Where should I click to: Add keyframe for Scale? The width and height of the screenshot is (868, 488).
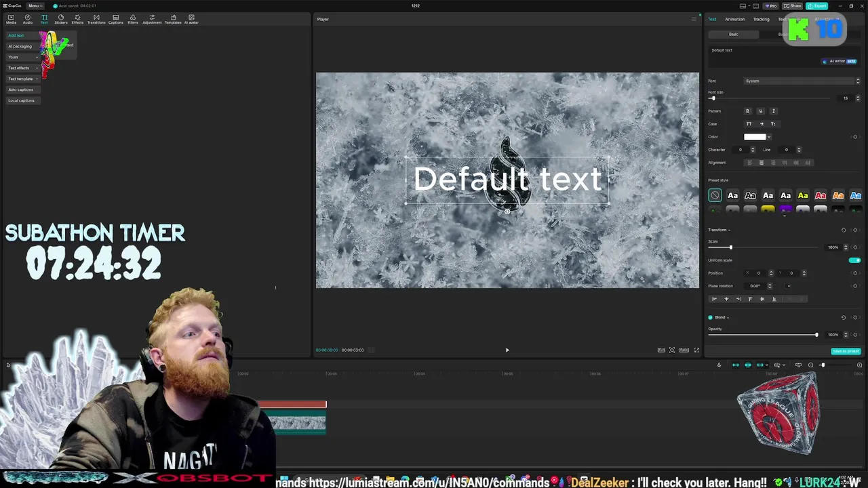pos(855,247)
